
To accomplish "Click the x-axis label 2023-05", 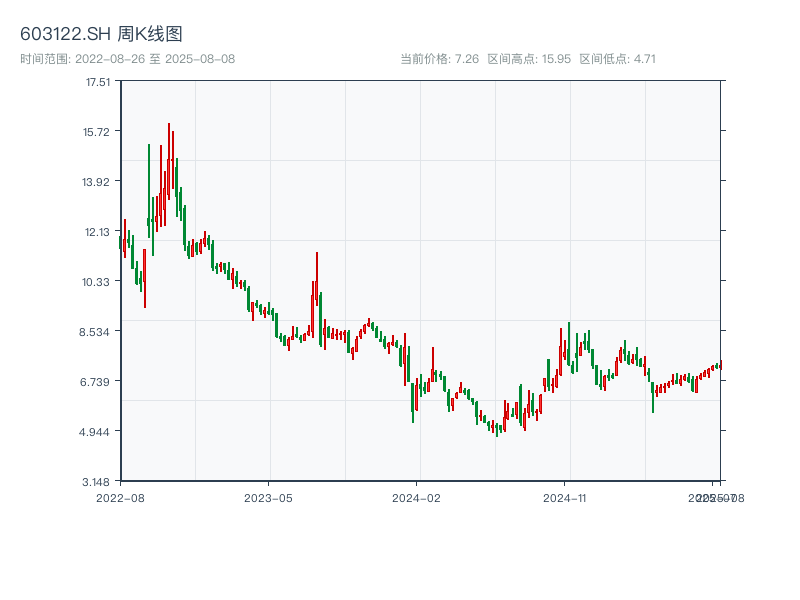I will pos(268,498).
